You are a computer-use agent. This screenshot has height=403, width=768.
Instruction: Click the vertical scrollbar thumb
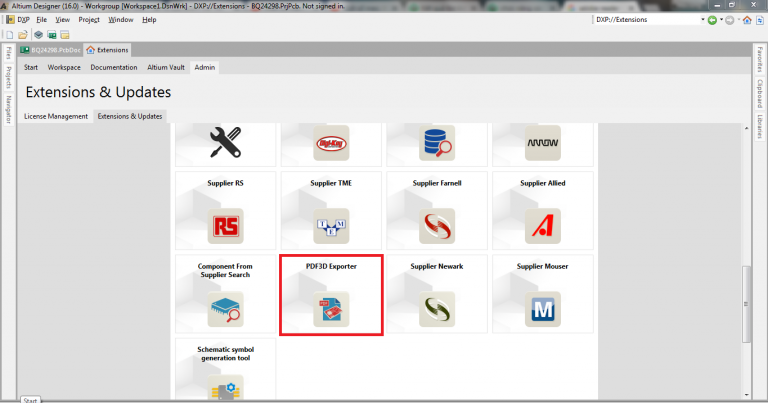[x=746, y=304]
